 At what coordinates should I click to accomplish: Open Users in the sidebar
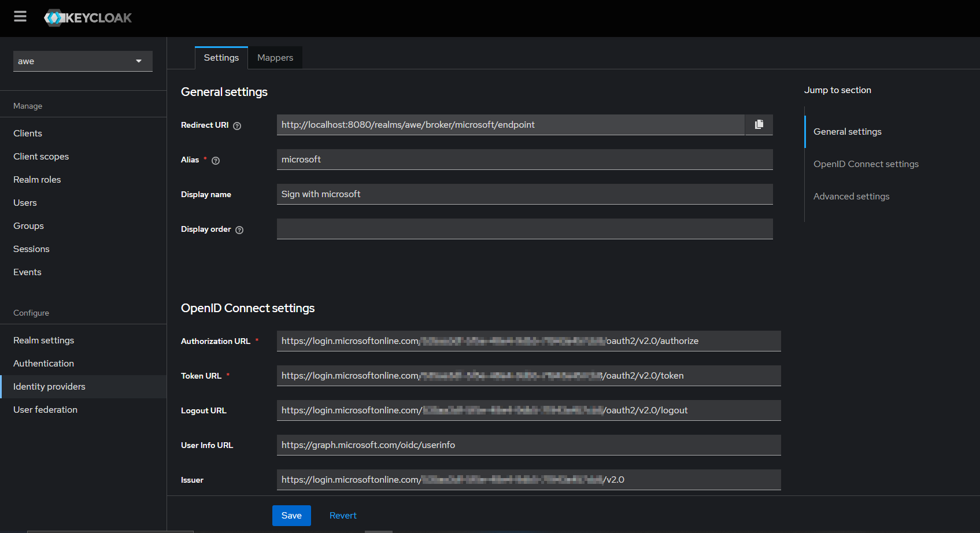point(83,203)
